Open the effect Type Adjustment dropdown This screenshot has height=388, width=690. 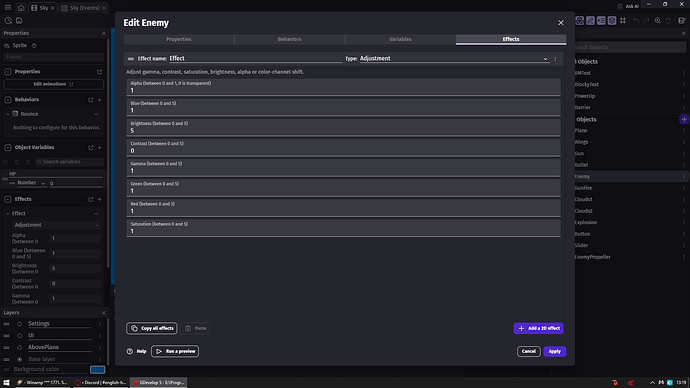[455, 59]
